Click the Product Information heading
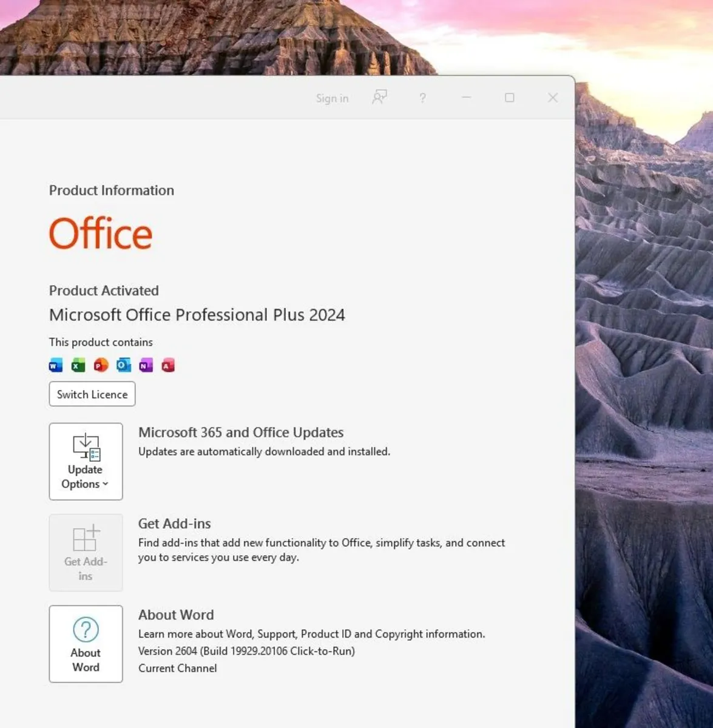 112,190
